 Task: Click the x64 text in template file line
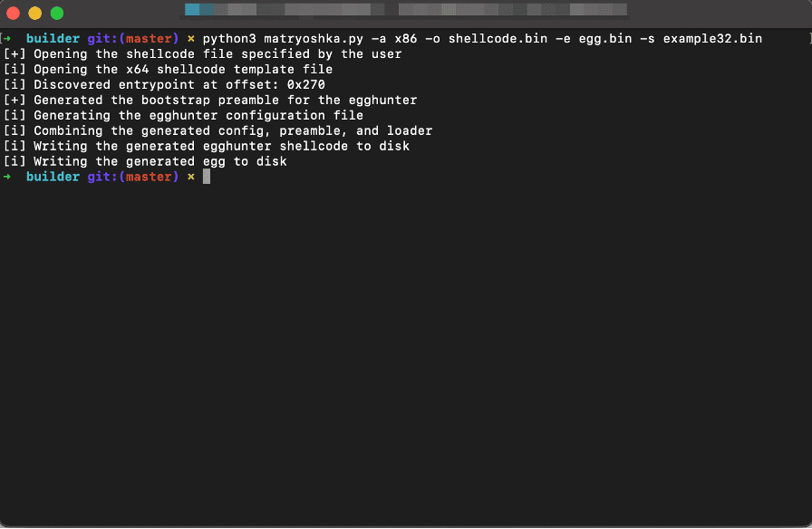coord(137,70)
